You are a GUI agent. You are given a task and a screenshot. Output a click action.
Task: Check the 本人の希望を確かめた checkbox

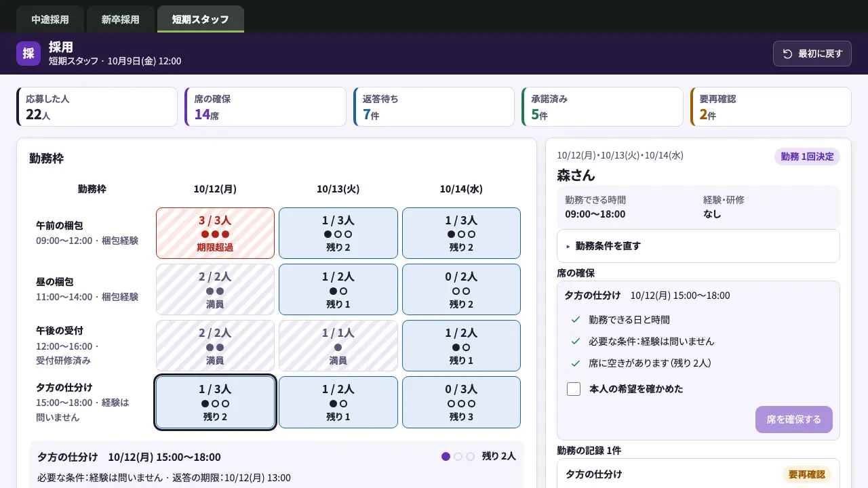574,389
